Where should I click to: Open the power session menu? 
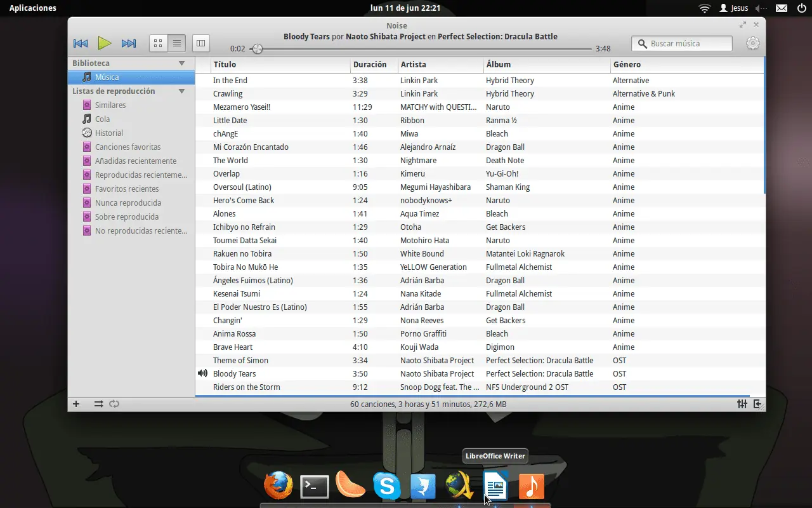click(802, 8)
